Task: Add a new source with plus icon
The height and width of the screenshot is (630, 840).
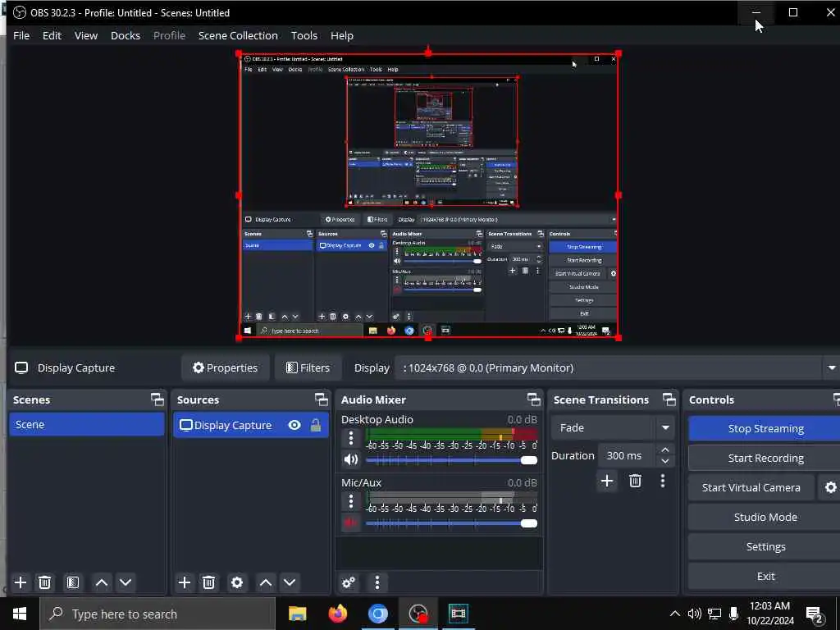Action: 185,582
